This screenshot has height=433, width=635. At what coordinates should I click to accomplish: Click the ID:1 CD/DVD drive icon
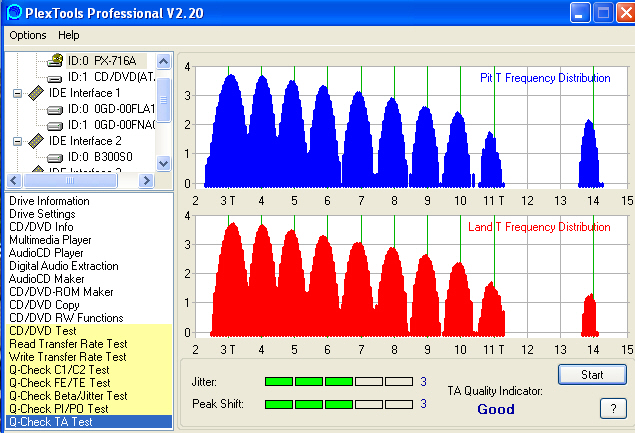click(55, 78)
